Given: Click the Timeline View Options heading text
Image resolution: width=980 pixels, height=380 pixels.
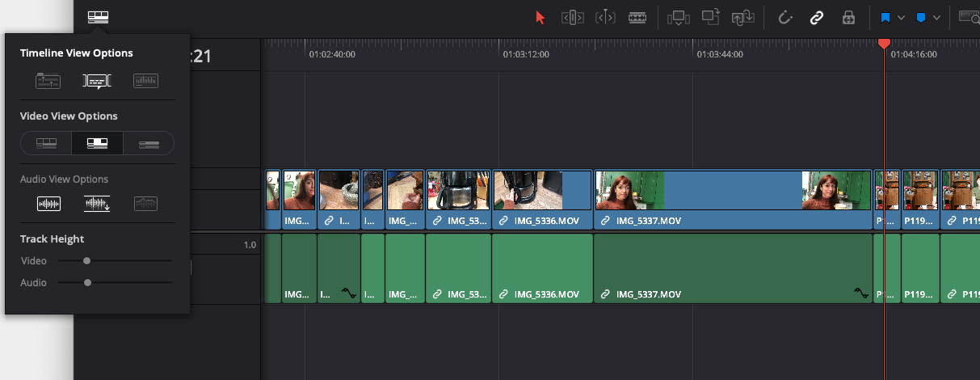Looking at the screenshot, I should pyautogui.click(x=76, y=53).
